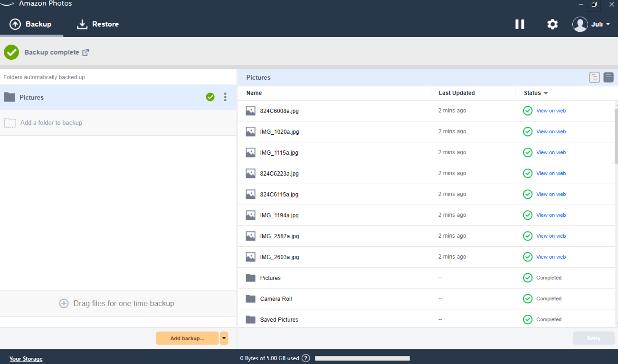Click the green check on Pictures backup folder
The width and height of the screenshot is (618, 364).
[x=210, y=97]
